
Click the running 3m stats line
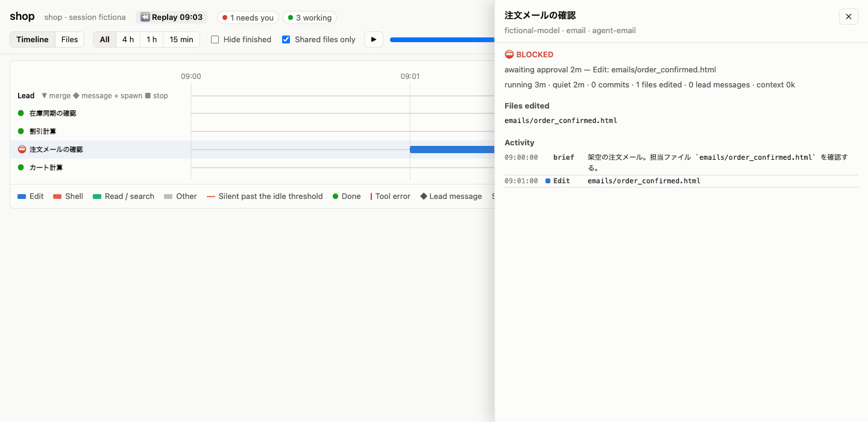pos(650,85)
